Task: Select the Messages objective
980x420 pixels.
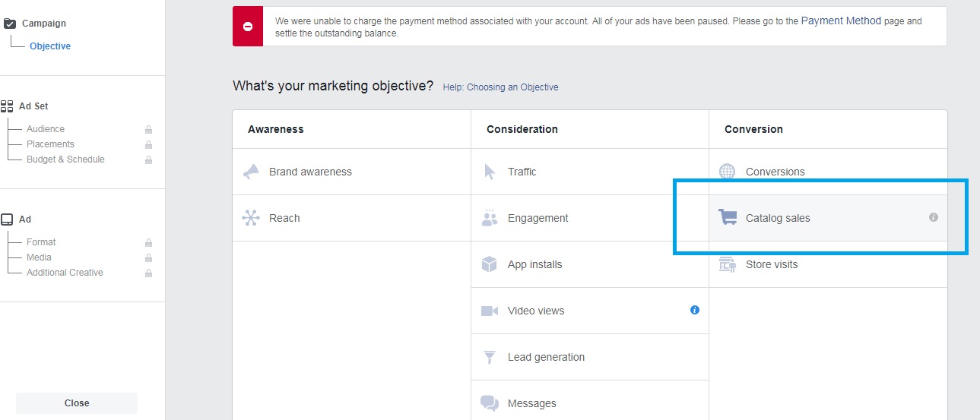Action: coord(590,403)
